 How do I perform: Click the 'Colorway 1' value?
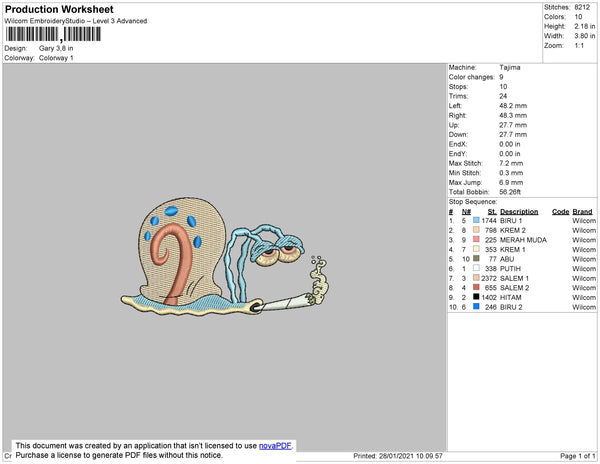pyautogui.click(x=56, y=58)
